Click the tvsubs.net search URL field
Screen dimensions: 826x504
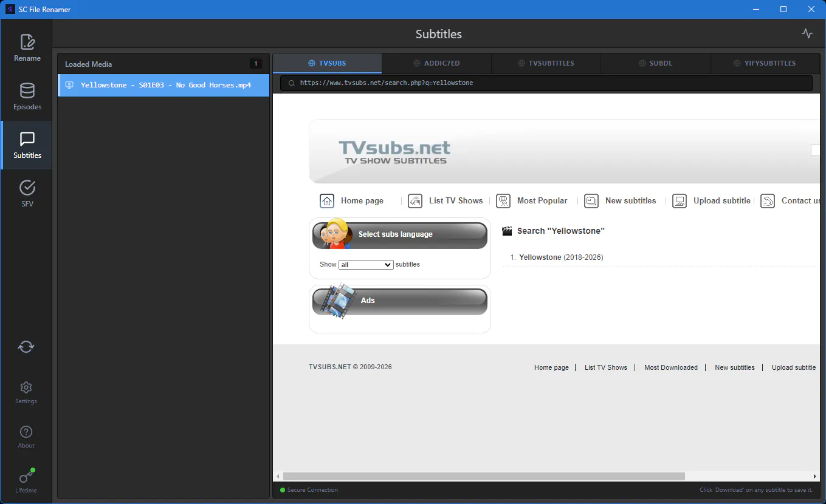coord(546,83)
